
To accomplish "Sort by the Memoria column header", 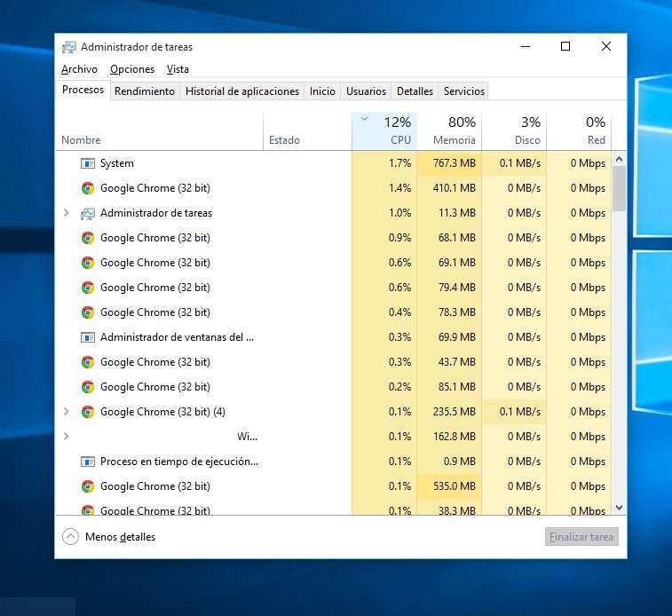I will (449, 131).
